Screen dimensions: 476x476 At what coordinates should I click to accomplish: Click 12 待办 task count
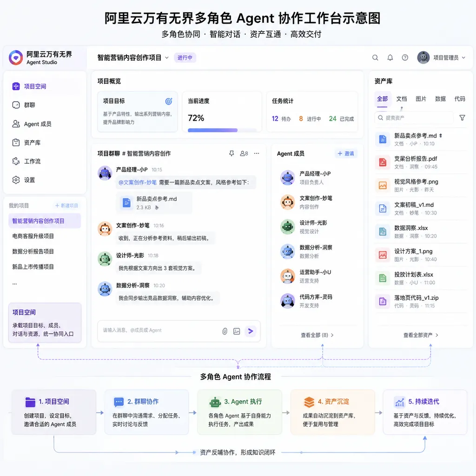point(281,119)
